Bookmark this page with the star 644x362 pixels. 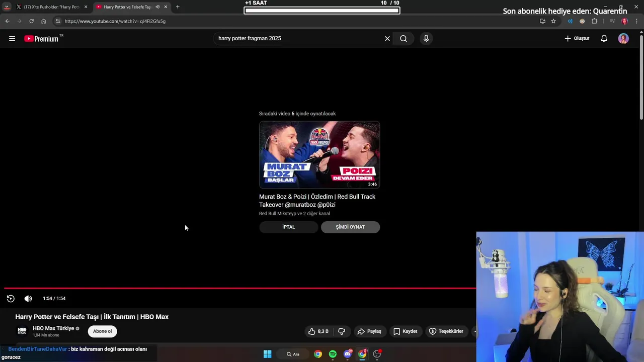click(553, 21)
